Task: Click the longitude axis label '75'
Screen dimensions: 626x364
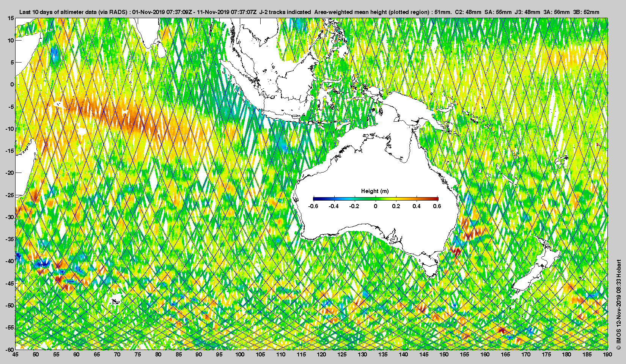Action: coord(138,355)
